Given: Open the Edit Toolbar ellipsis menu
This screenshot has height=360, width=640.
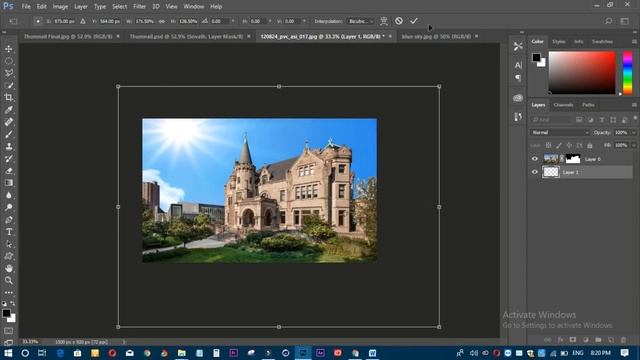Looking at the screenshot, I should (x=9, y=293).
